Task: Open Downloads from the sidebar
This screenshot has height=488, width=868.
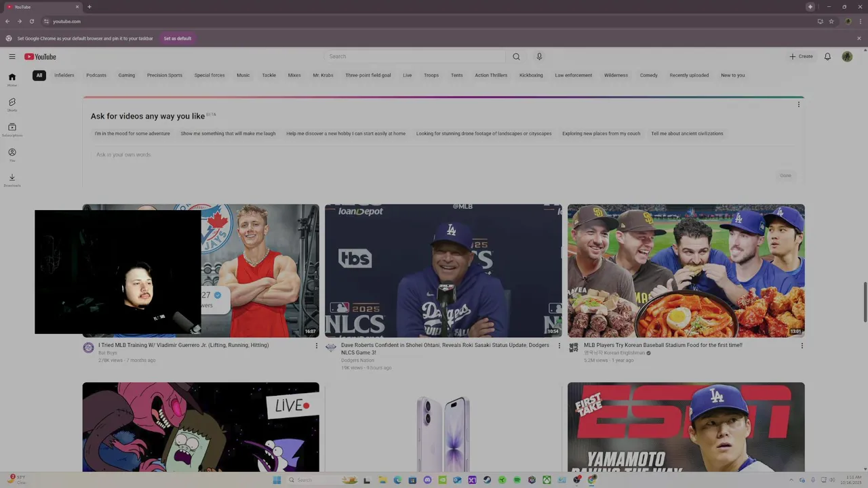Action: (x=12, y=180)
